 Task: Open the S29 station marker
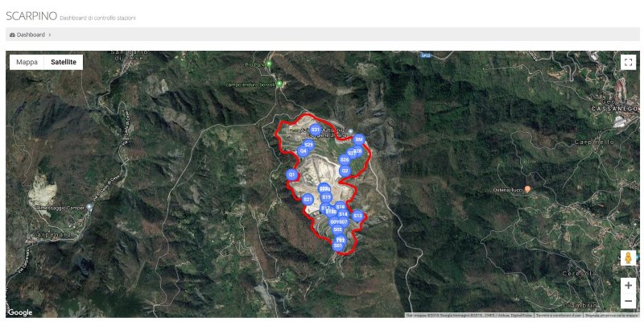pos(308,145)
